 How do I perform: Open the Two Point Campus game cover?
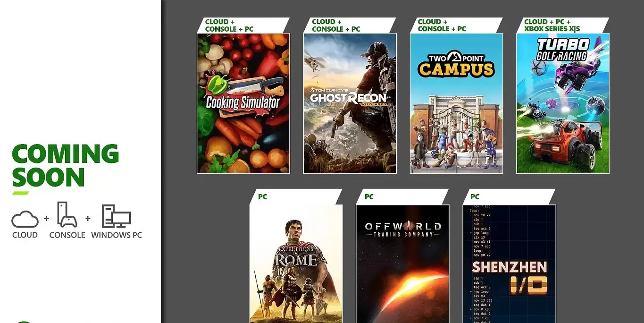(x=456, y=103)
